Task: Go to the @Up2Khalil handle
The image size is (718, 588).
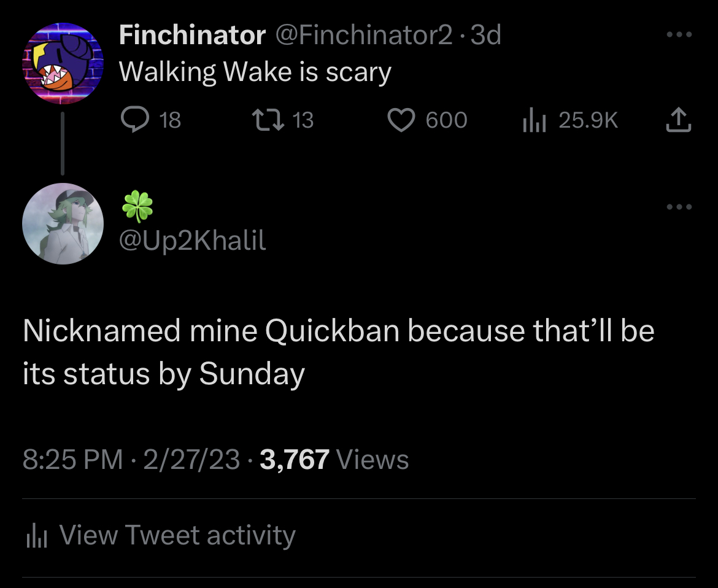Action: [193, 241]
